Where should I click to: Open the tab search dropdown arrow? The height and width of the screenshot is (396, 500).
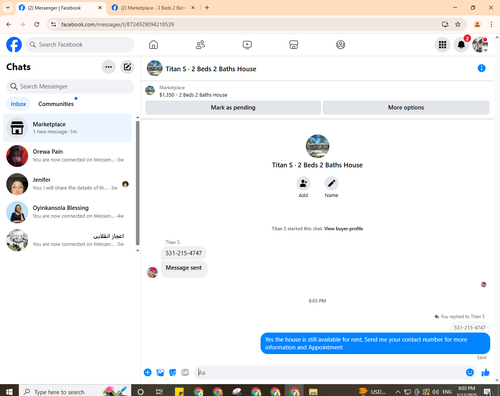coord(8,8)
